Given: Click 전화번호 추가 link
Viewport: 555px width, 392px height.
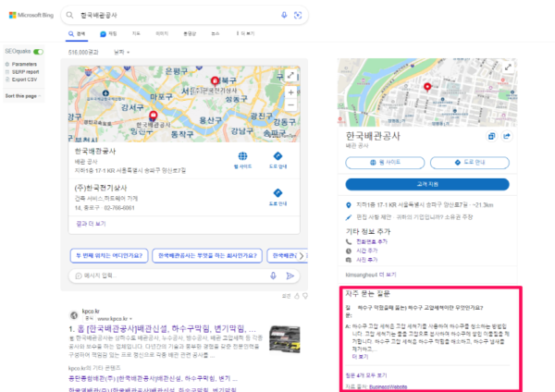Looking at the screenshot, I should point(372,242).
